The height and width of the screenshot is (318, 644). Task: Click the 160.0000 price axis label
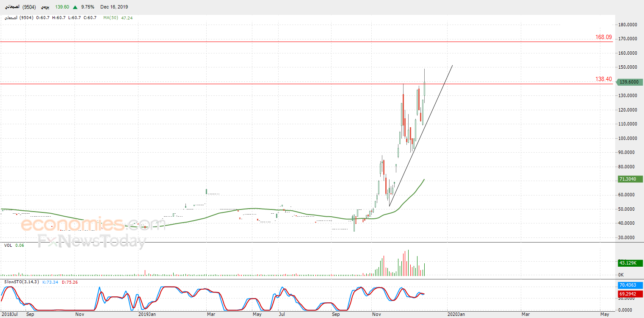coord(628,53)
